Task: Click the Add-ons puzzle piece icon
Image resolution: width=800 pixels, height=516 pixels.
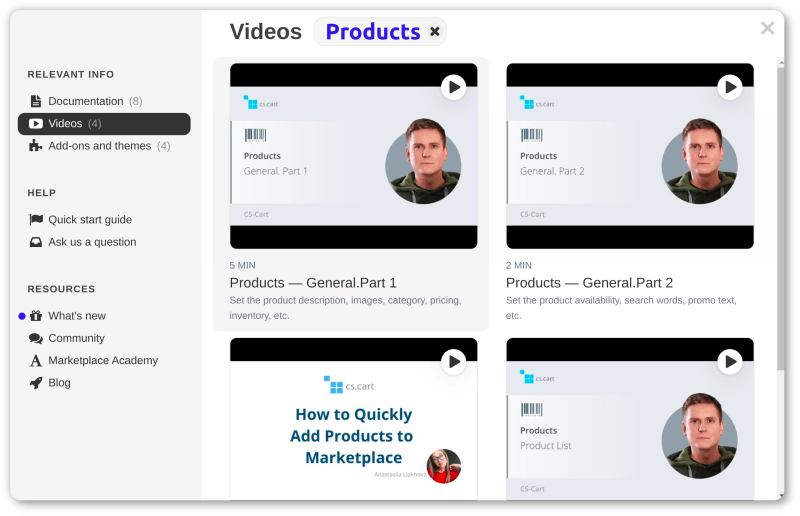Action: coord(36,146)
